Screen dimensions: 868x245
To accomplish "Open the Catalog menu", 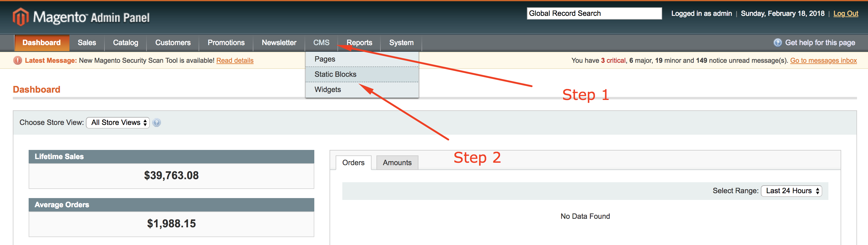I will point(125,43).
